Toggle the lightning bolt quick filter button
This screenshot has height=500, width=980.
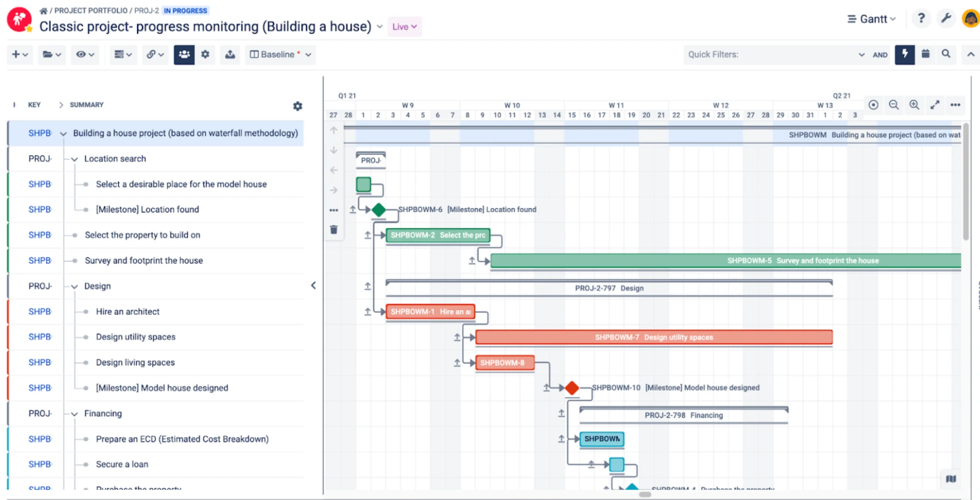point(904,55)
